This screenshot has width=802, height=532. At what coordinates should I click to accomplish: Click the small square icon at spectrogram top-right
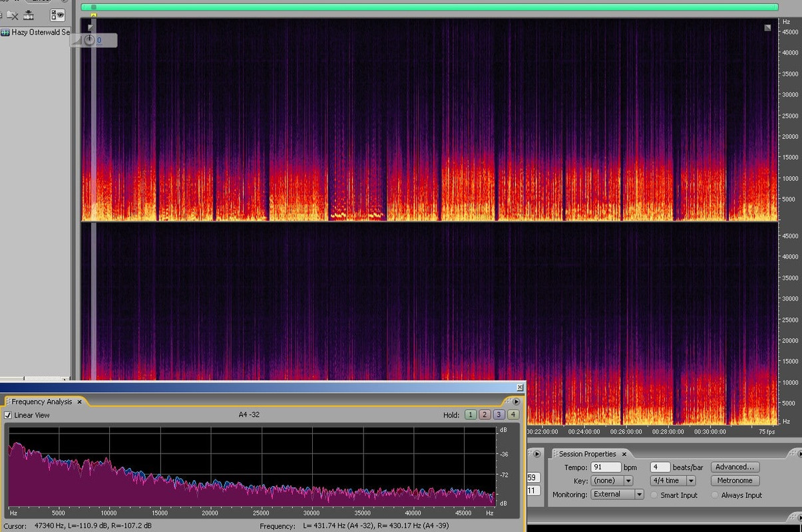pyautogui.click(x=767, y=28)
